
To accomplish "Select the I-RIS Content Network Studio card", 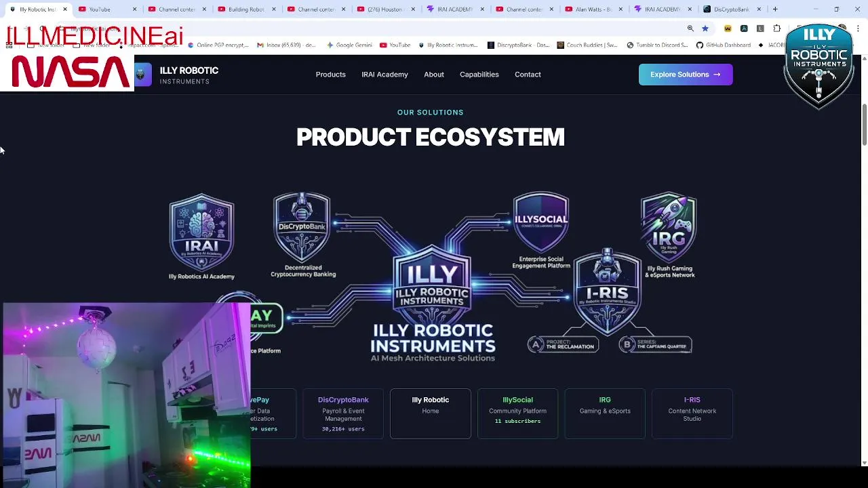I will tap(692, 413).
